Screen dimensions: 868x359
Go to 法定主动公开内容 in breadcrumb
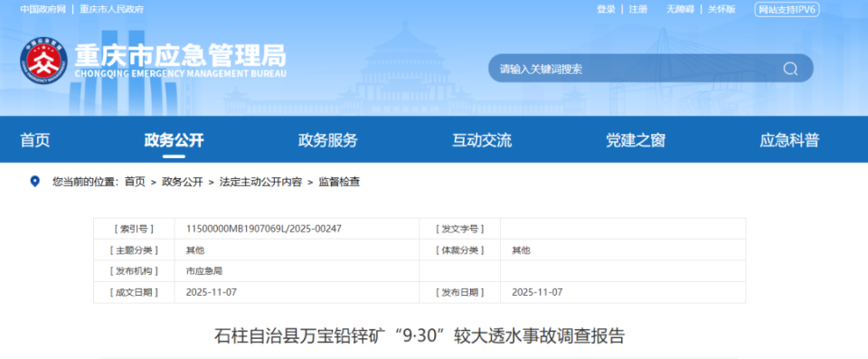[x=260, y=182]
